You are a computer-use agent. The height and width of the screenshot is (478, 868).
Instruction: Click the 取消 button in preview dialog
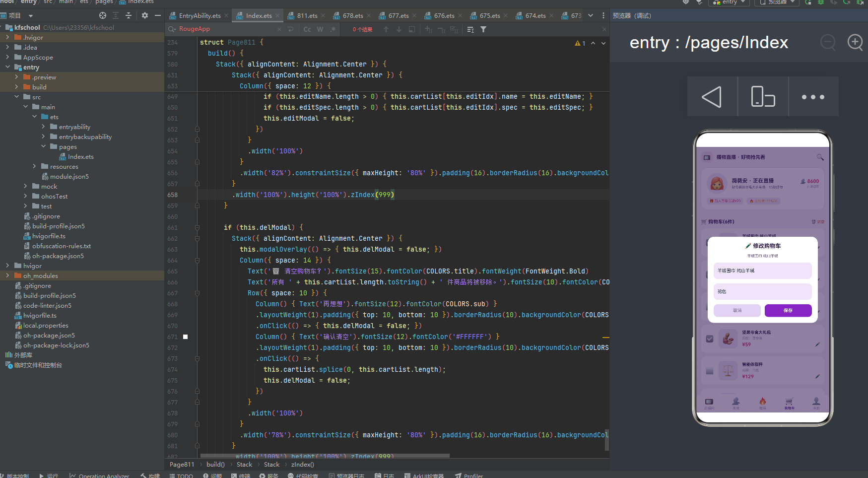737,311
